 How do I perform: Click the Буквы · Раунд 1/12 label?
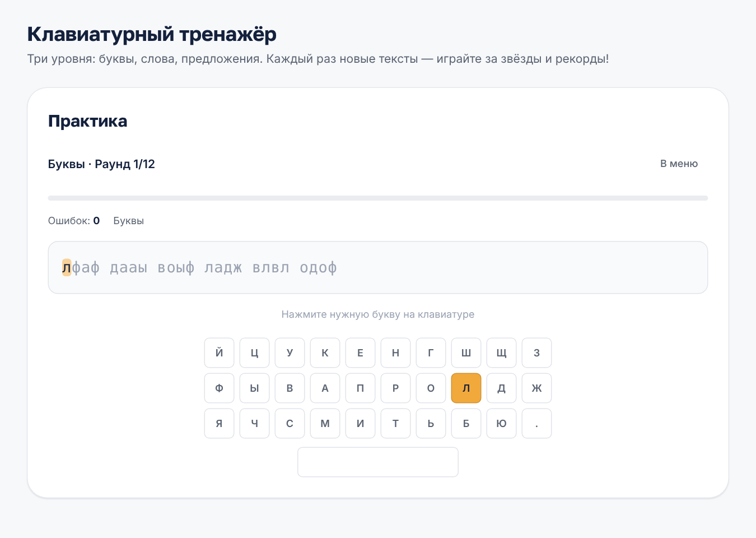(x=101, y=164)
